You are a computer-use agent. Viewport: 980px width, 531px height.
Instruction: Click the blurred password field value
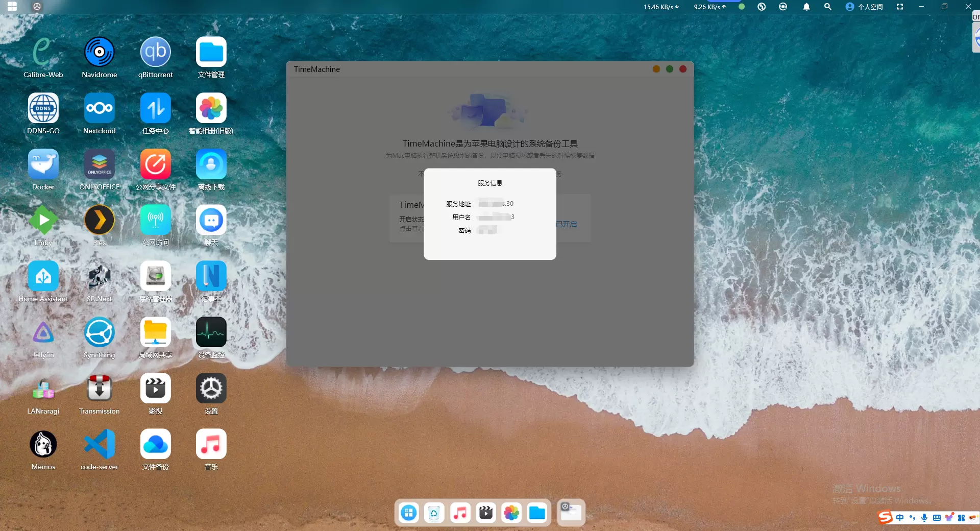pos(487,231)
